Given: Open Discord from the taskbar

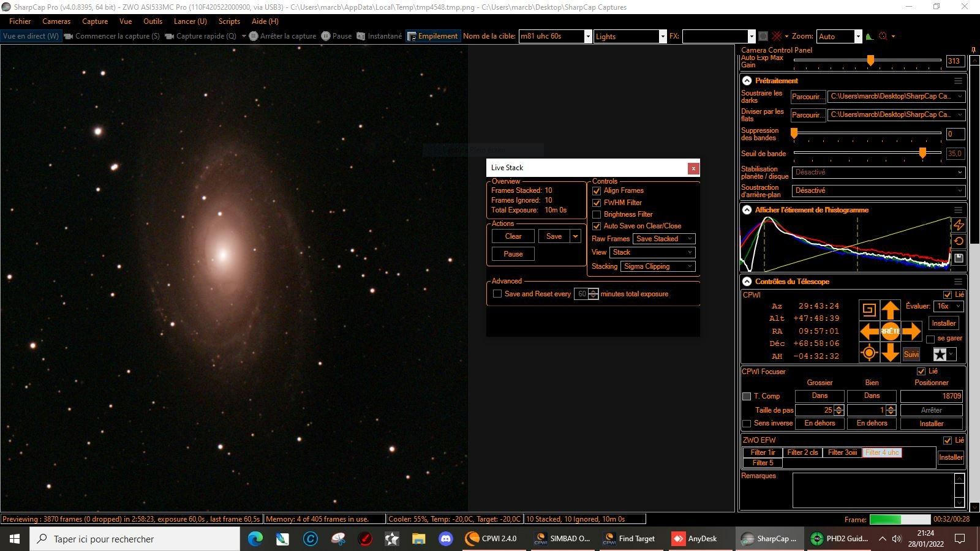Looking at the screenshot, I should 446,539.
